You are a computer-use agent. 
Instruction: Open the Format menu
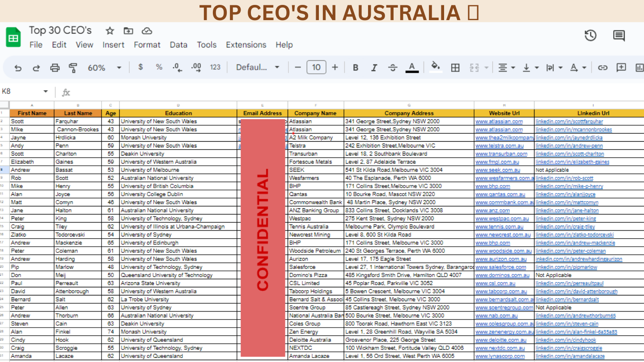[147, 45]
